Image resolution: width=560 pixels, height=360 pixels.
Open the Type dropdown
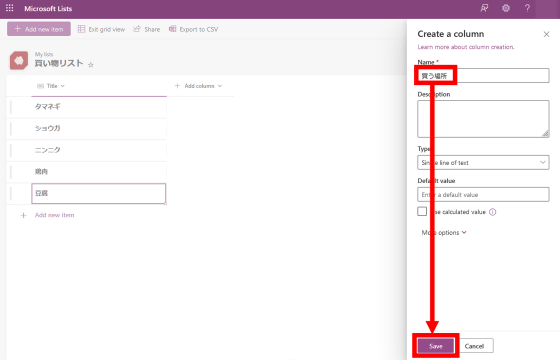483,162
